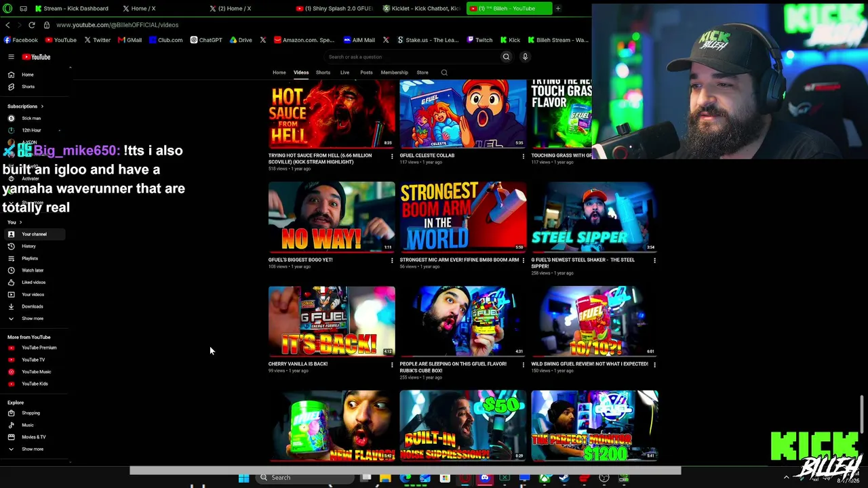Image resolution: width=868 pixels, height=488 pixels.
Task: Switch to Shiny Splash 2.0 browser tab
Action: [x=334, y=9]
